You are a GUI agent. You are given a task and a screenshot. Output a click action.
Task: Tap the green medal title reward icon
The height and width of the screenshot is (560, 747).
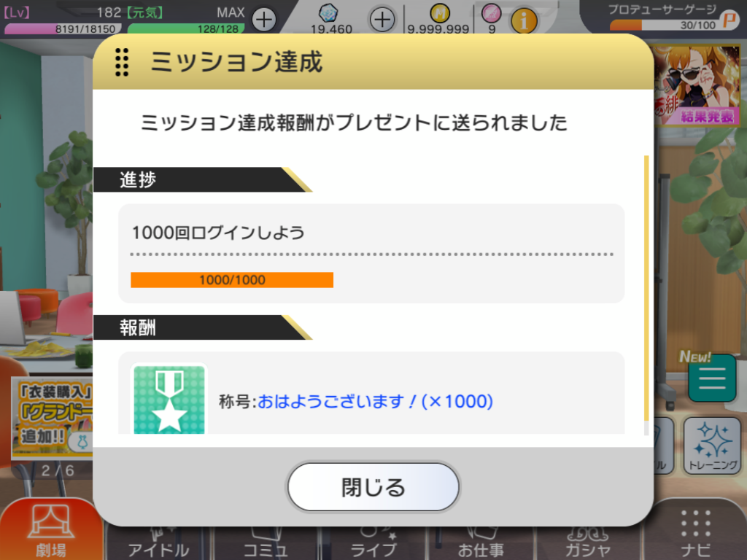coord(169,399)
